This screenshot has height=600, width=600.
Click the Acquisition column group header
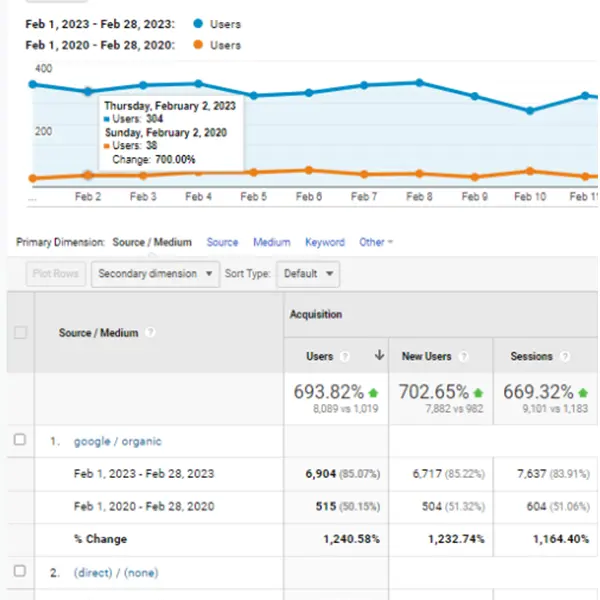[316, 314]
